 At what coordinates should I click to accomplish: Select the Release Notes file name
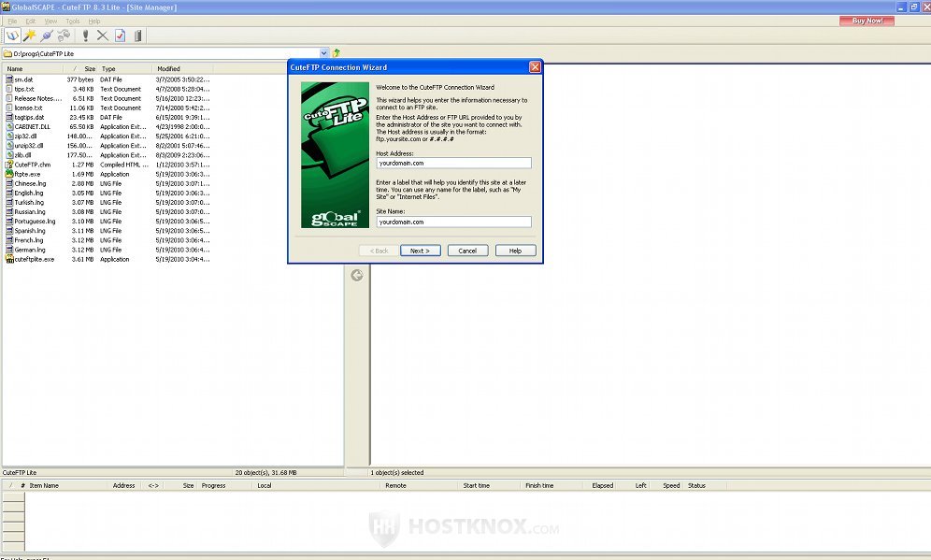pyautogui.click(x=38, y=98)
